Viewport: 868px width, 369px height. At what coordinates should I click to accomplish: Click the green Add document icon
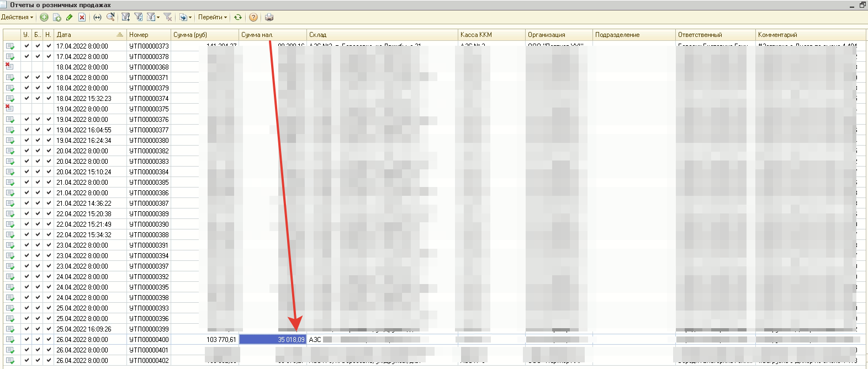[x=44, y=17]
